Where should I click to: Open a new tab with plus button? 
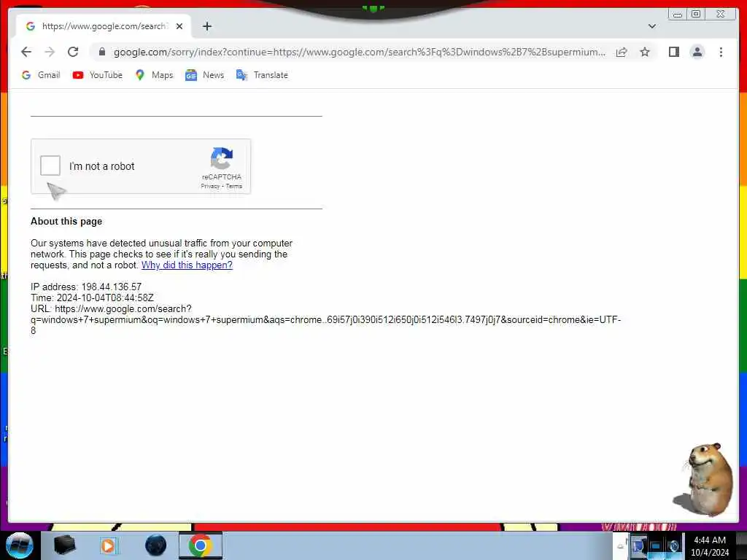point(206,26)
